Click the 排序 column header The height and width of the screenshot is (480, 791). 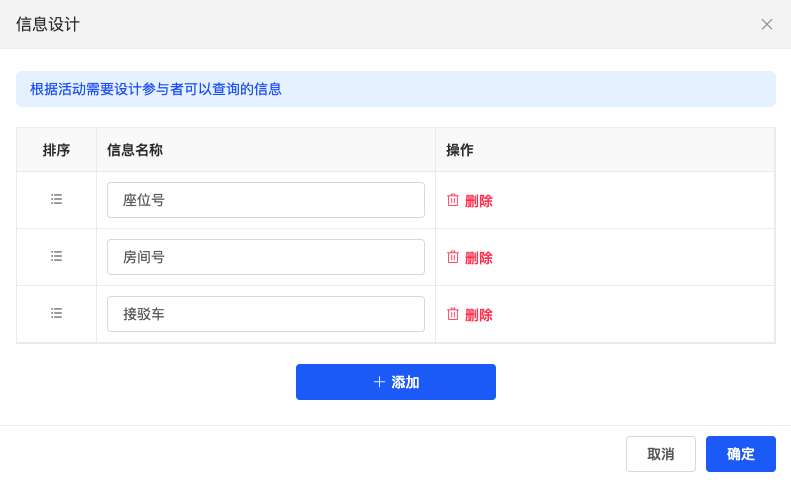[x=56, y=150]
